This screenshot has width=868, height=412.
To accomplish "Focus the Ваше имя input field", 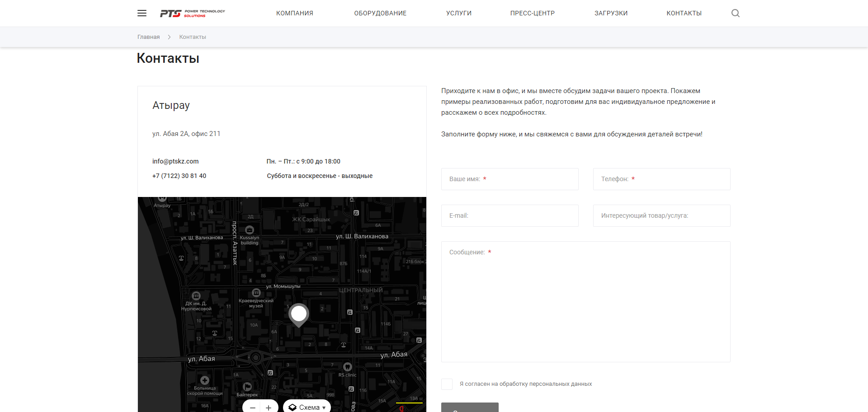I will (510, 179).
